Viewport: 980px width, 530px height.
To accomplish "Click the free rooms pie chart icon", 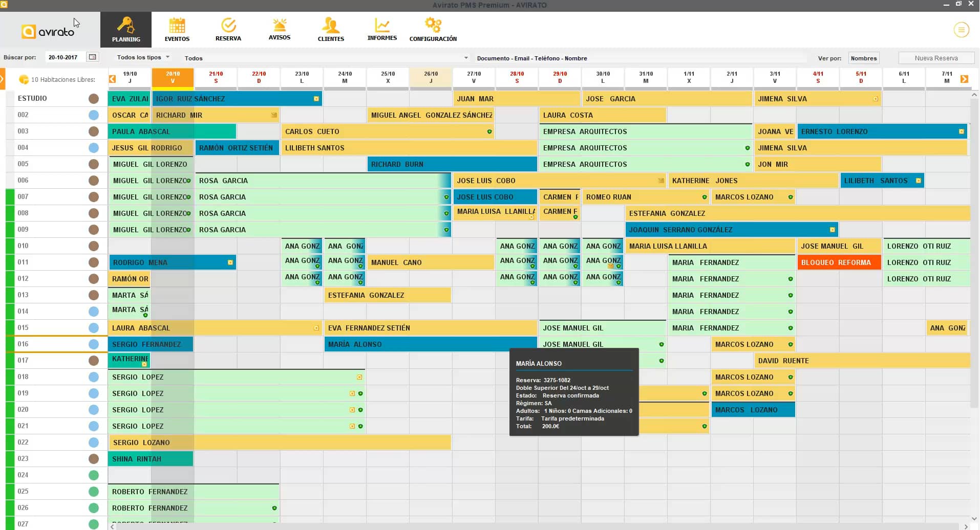I will [24, 79].
